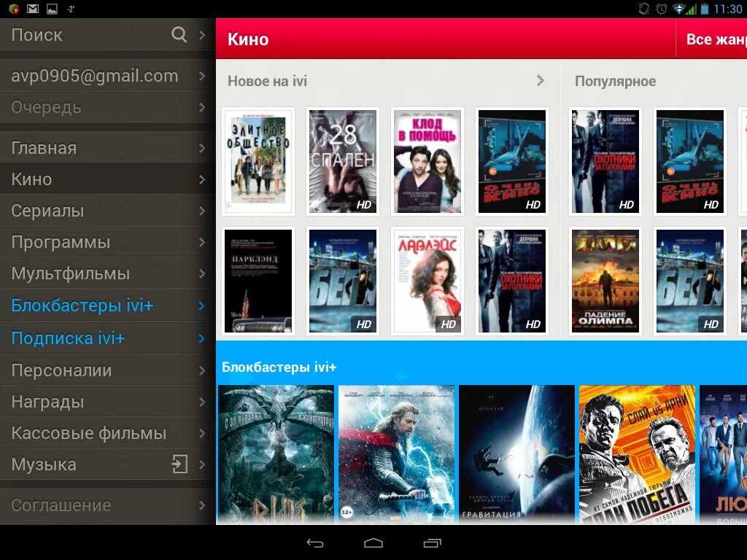Click the Популярное heading

(615, 81)
